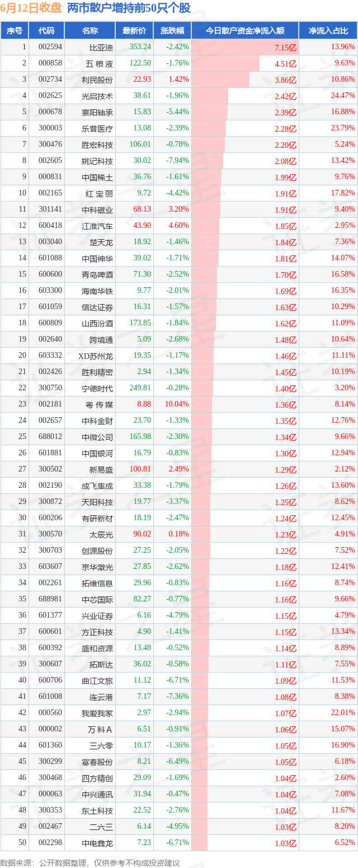Viewport: 358px width, 868px height.
Task: Click 太辰光 change value 0.18%
Action: (179, 534)
